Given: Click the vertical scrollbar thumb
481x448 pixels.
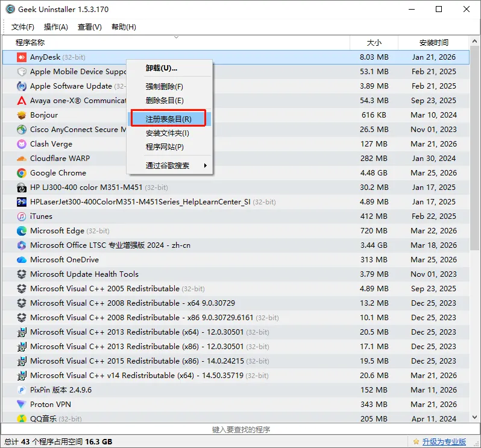Looking at the screenshot, I should coord(474,148).
